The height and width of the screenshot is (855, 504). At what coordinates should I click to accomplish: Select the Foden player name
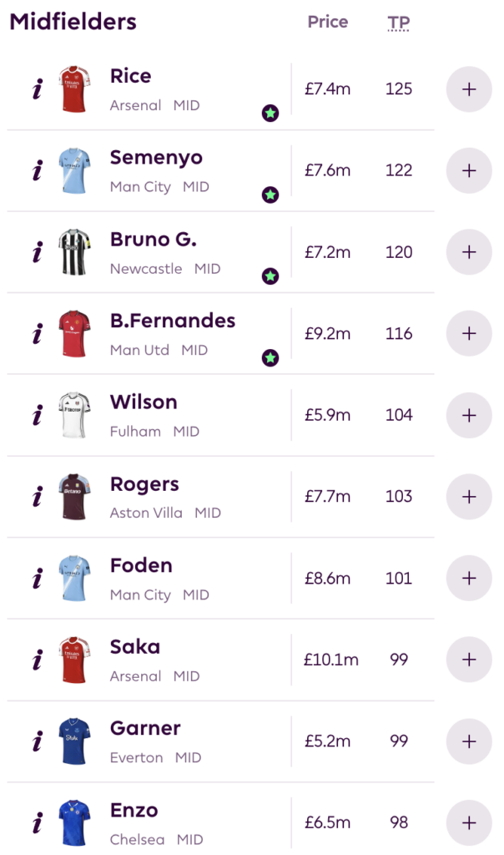141,565
